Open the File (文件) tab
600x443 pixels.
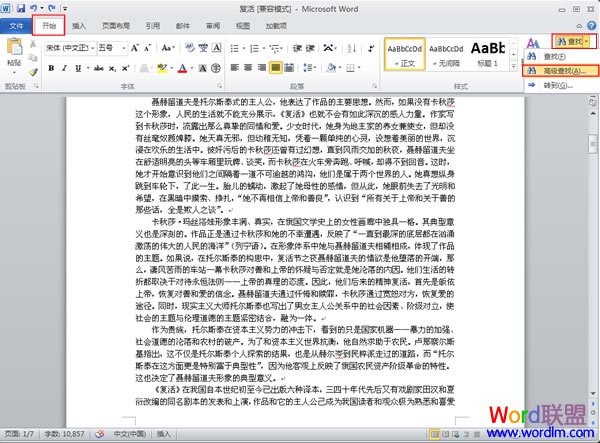pos(17,24)
